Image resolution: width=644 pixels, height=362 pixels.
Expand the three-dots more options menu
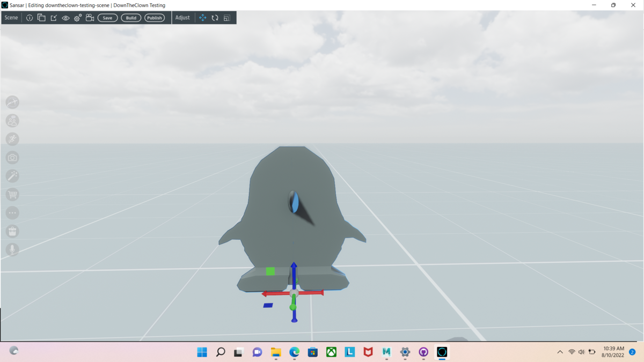tap(12, 213)
